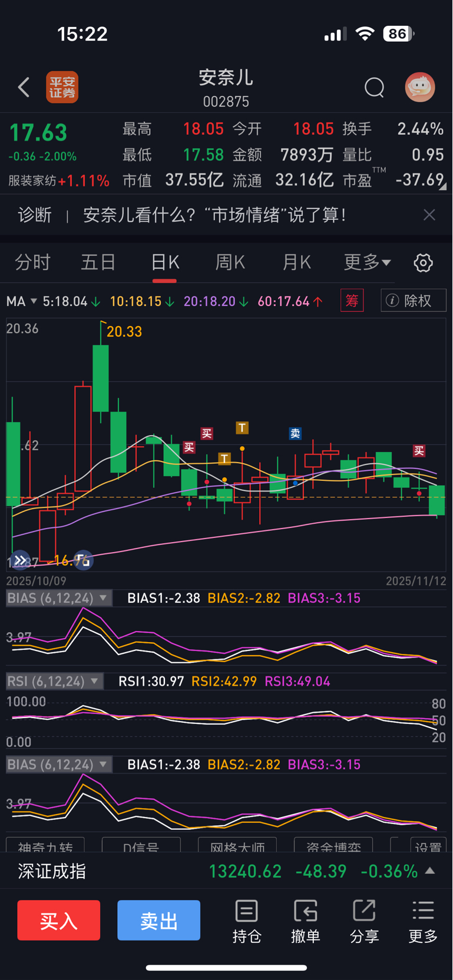Tap the 安奈儿 002875 title
453x980 pixels.
pos(226,88)
